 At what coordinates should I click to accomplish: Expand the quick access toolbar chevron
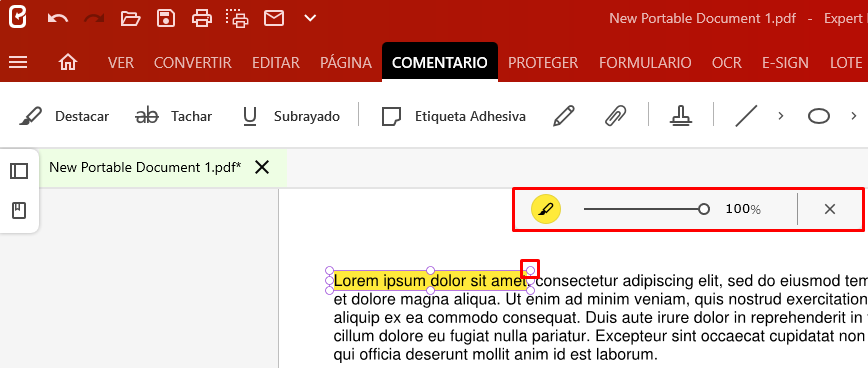(x=310, y=18)
